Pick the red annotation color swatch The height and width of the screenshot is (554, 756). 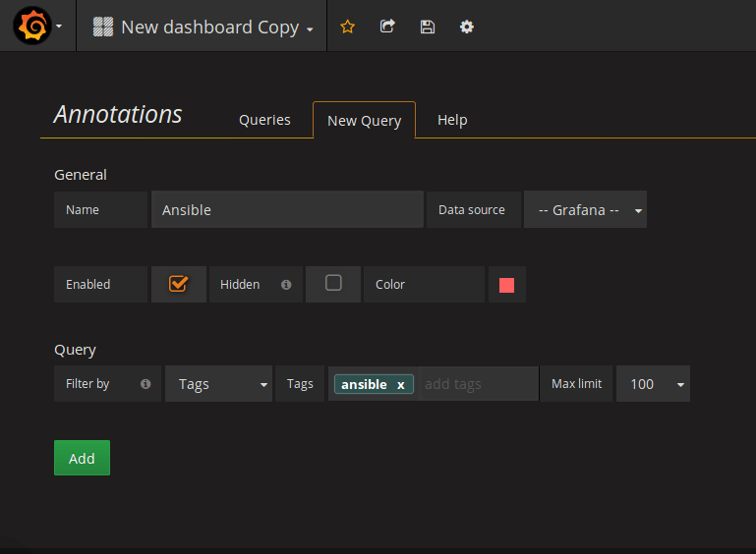pos(506,285)
